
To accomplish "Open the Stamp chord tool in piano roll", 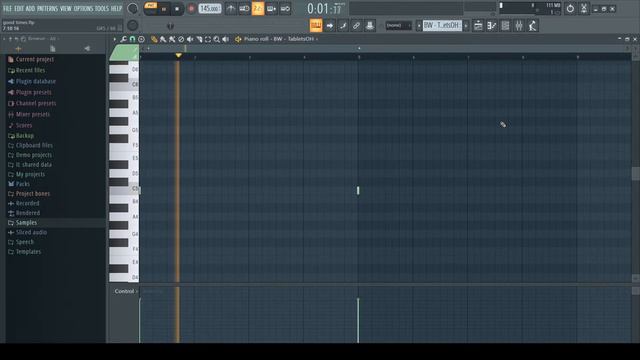I will pyautogui.click(x=141, y=39).
